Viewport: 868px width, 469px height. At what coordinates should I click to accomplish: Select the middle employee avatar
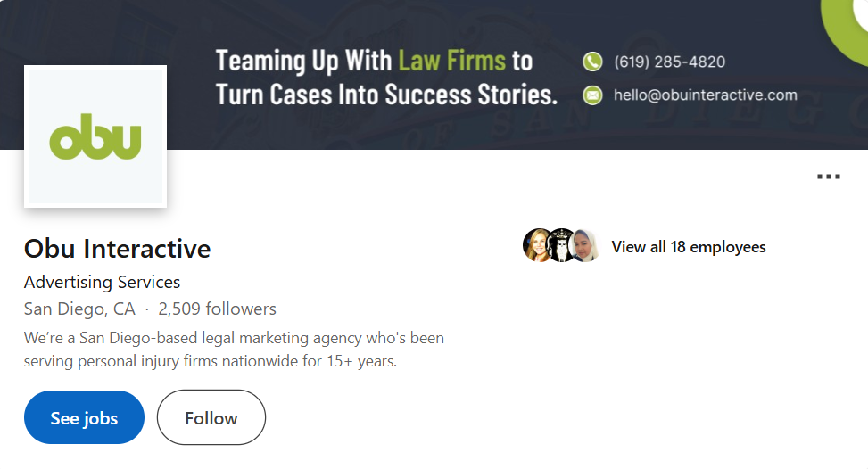tap(561, 246)
